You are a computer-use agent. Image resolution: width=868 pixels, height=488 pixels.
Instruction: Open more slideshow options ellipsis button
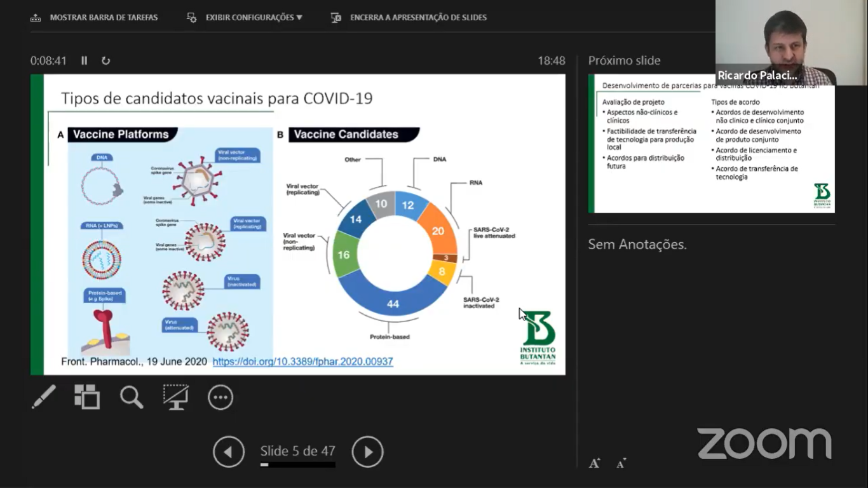tap(220, 397)
